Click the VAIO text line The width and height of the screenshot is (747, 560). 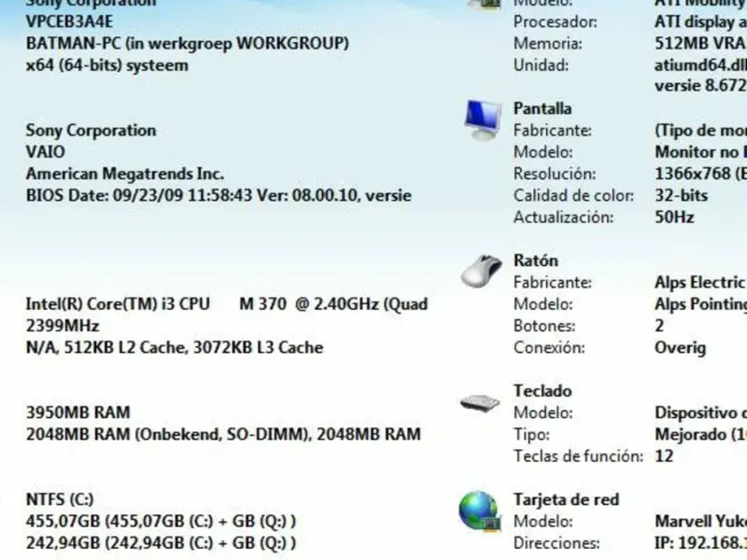[x=46, y=152]
